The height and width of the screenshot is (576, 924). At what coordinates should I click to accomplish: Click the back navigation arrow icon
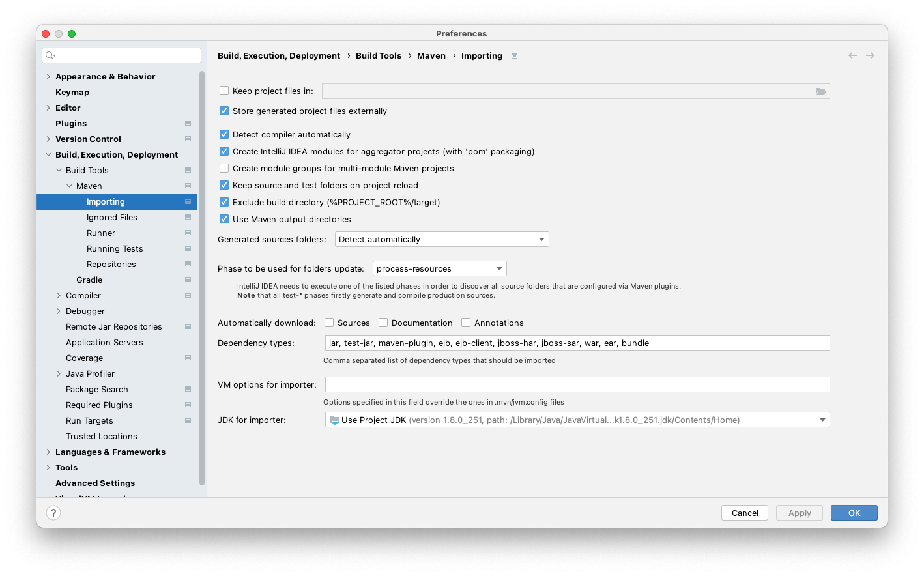tap(852, 55)
